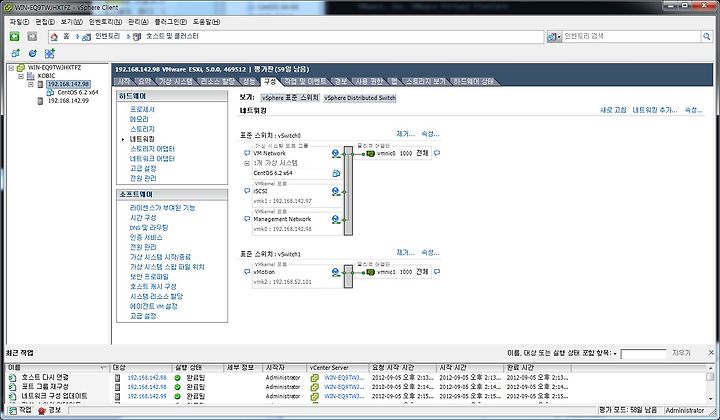Open the 보기(W) menu
The height and width of the screenshot is (420, 720).
pos(72,22)
